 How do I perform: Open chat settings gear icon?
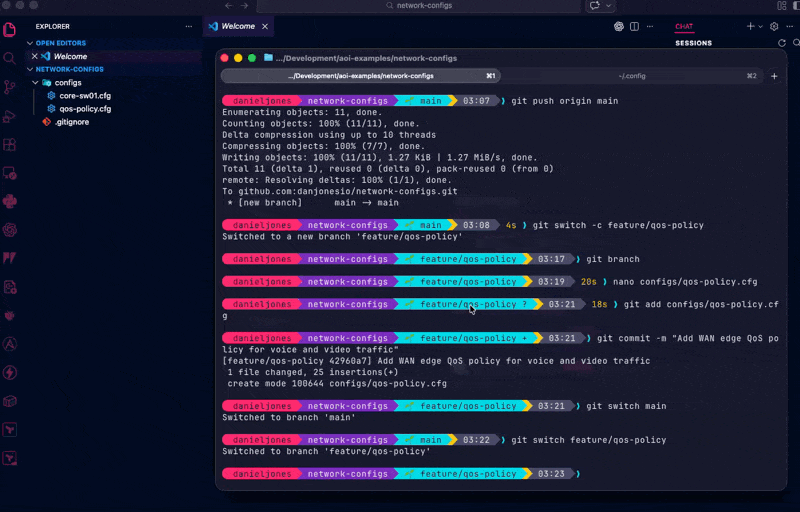click(775, 26)
